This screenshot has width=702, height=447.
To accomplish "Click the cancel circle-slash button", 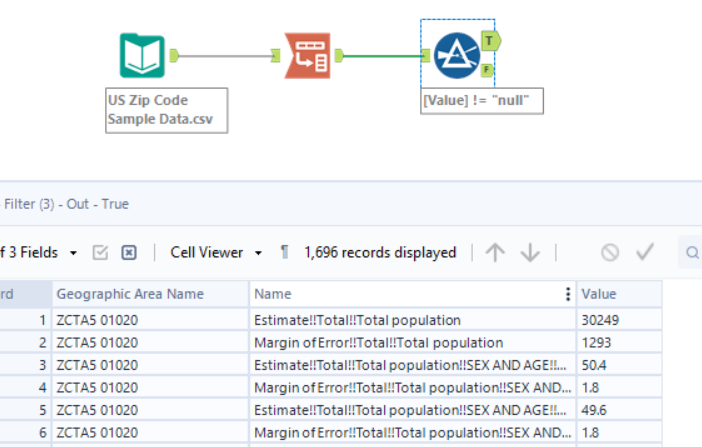I will pos(610,253).
